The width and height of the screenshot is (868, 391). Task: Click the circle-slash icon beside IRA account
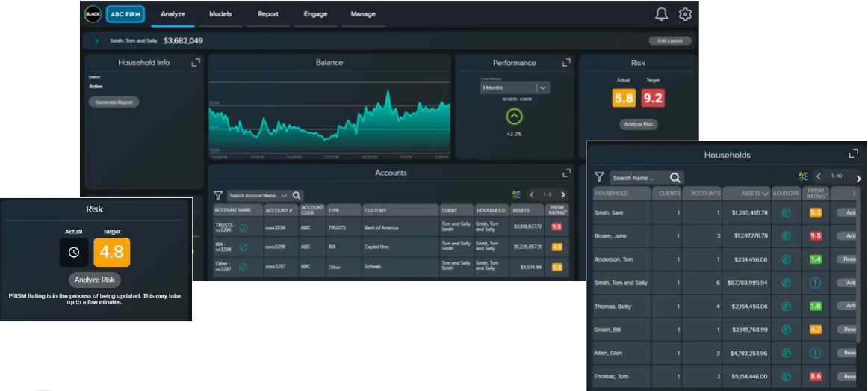[x=243, y=247]
